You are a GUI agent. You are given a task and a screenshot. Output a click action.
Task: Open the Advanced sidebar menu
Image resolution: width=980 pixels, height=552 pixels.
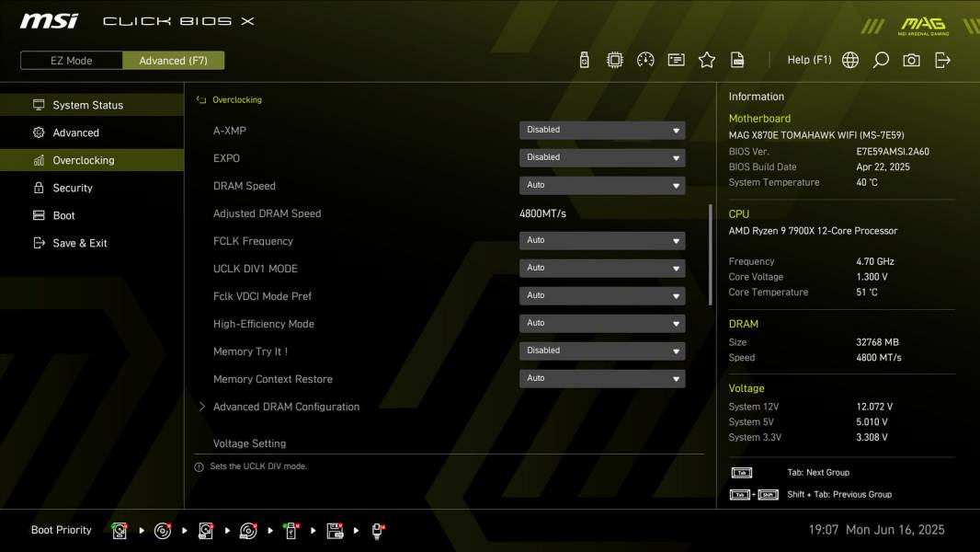point(92,132)
